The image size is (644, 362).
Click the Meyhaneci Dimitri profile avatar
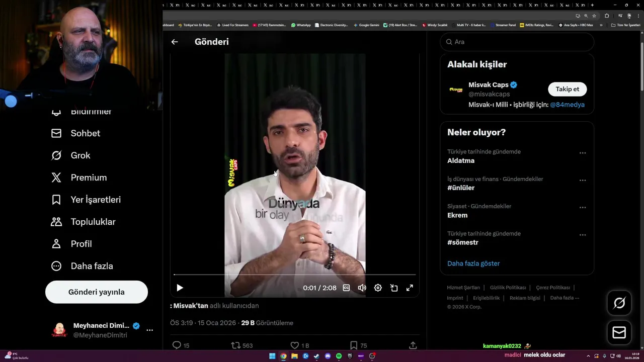point(59,330)
